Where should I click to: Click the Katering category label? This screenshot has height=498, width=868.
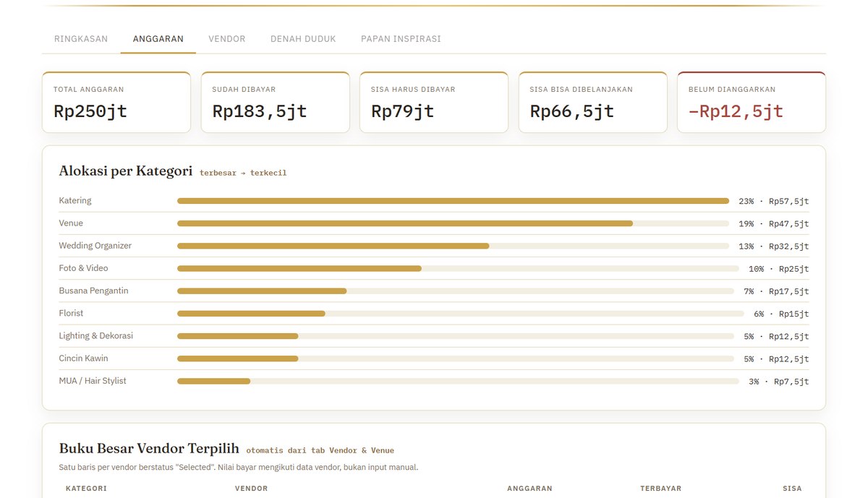tap(75, 201)
